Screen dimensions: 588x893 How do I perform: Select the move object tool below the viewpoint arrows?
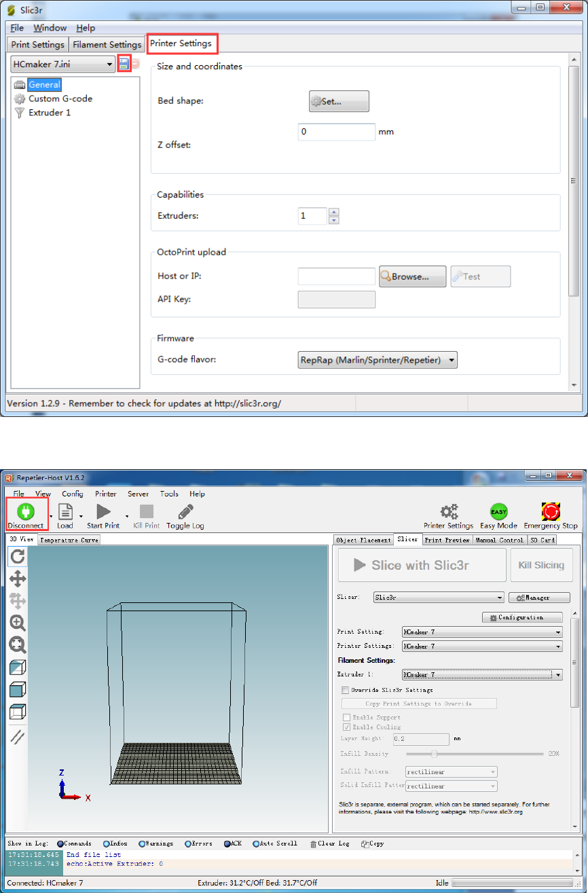tap(18, 601)
